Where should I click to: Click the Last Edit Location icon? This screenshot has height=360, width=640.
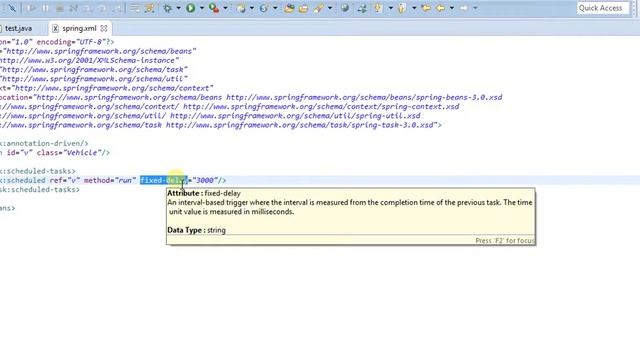(426, 8)
